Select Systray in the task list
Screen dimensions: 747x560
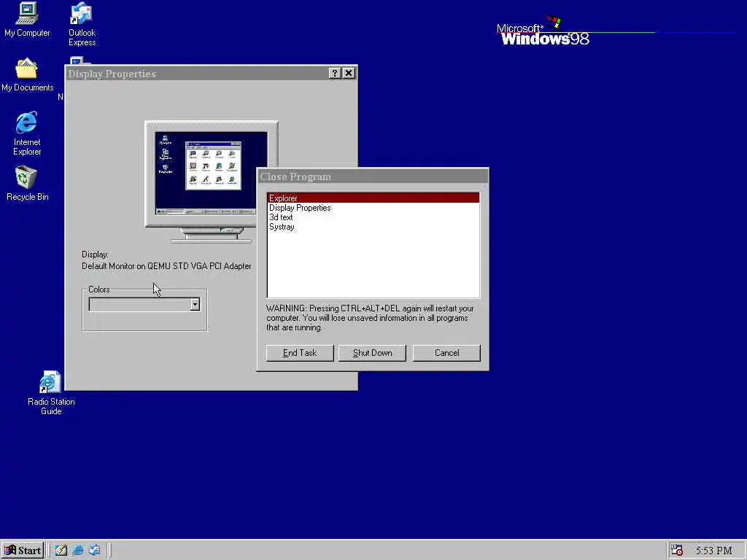(x=373, y=227)
